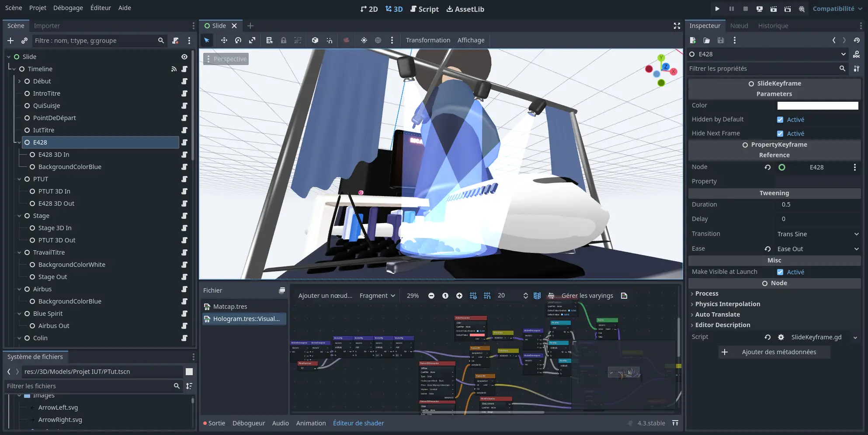Open the Débogueur bottom panel
This screenshot has height=435, width=868.
tap(249, 423)
